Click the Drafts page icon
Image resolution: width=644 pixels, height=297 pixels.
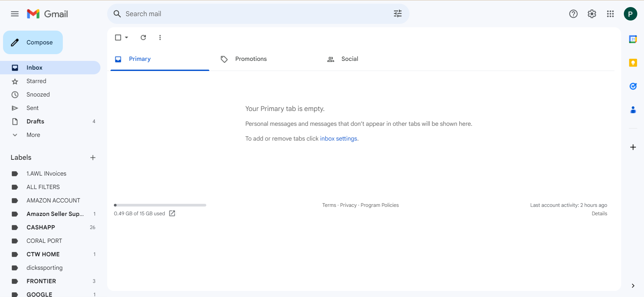click(15, 121)
